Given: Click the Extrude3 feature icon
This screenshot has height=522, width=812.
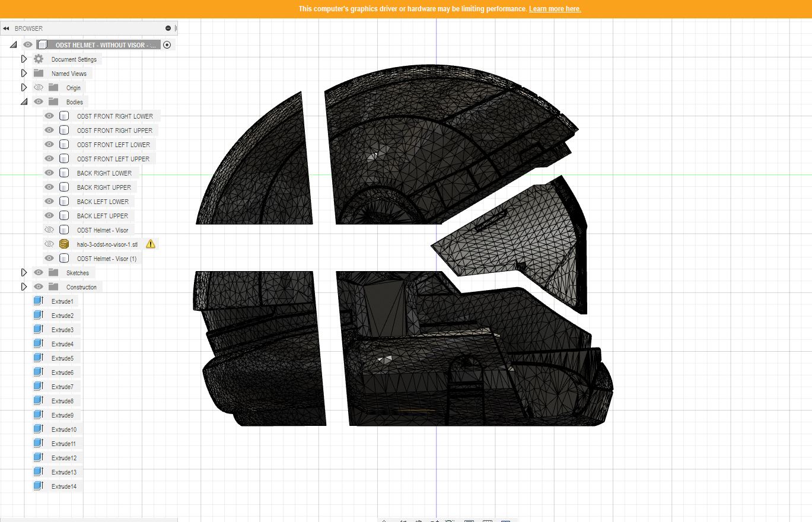Looking at the screenshot, I should (39, 330).
